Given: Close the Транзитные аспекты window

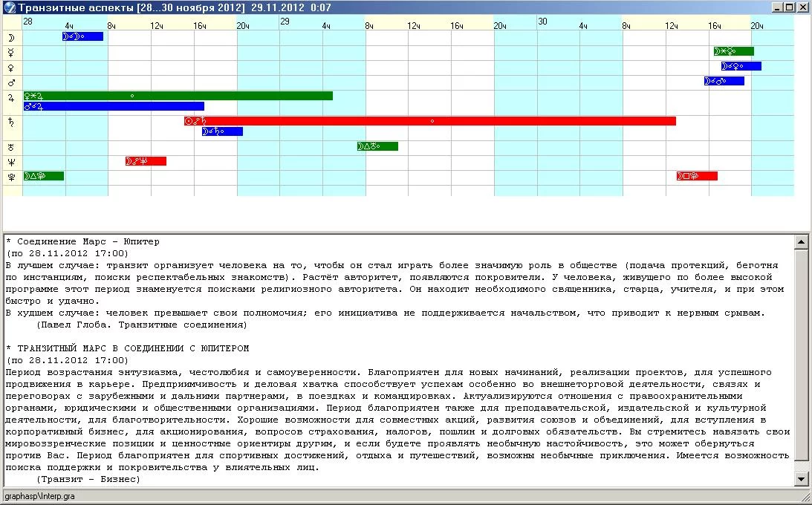Looking at the screenshot, I should pos(802,7).
